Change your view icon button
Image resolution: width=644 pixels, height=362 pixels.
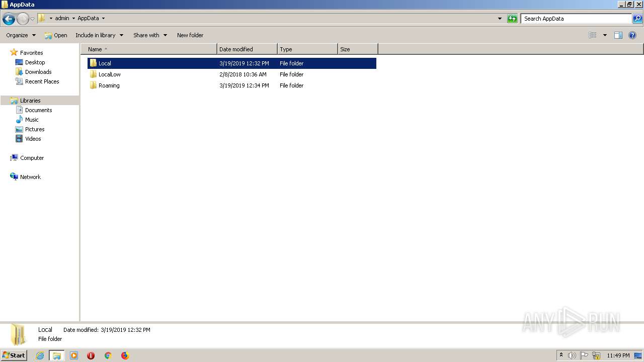pos(593,35)
